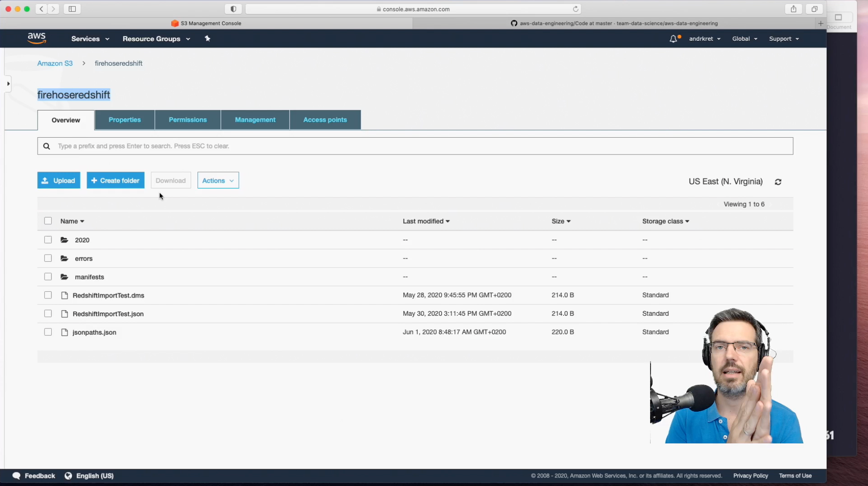Click the RedshiftImportTest.dms file icon
The image size is (868, 486).
tap(64, 295)
